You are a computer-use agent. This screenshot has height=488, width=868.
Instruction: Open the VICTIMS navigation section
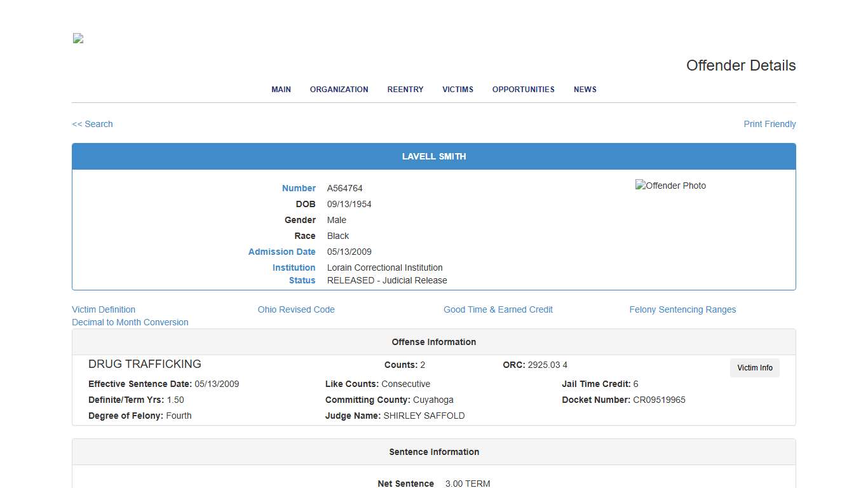(x=458, y=90)
